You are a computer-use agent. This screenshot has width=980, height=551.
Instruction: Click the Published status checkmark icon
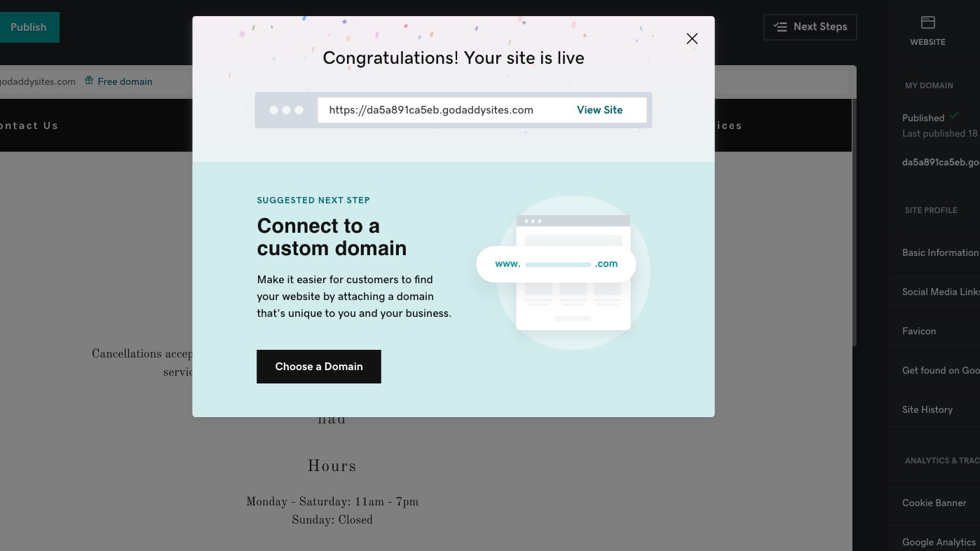[x=954, y=116]
